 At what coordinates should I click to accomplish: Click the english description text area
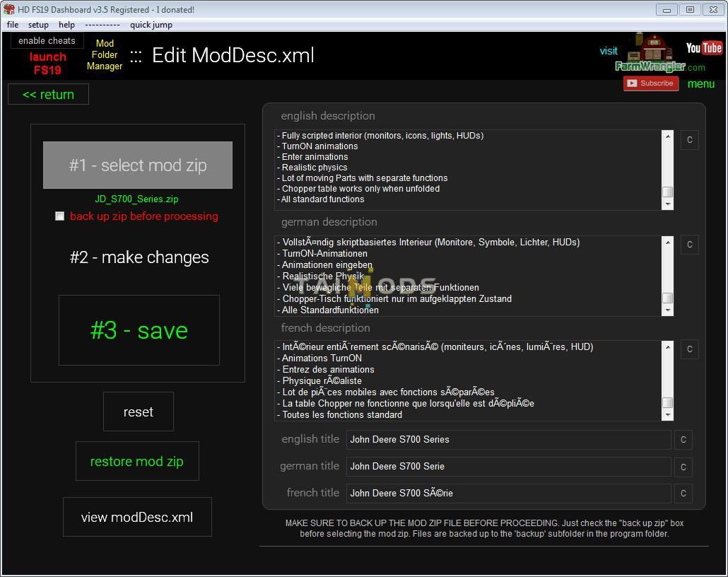pos(468,170)
